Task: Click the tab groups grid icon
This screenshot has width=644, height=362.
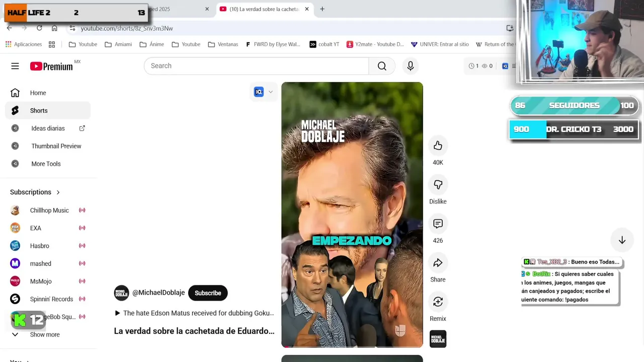Action: [52, 44]
